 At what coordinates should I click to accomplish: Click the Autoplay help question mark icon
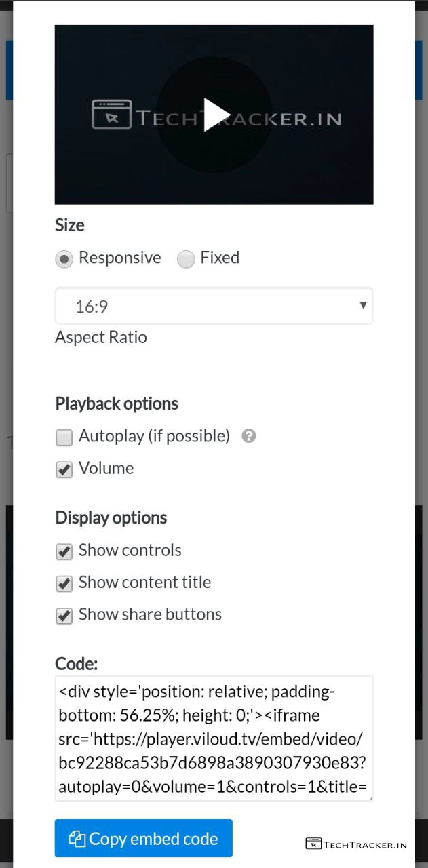[249, 436]
